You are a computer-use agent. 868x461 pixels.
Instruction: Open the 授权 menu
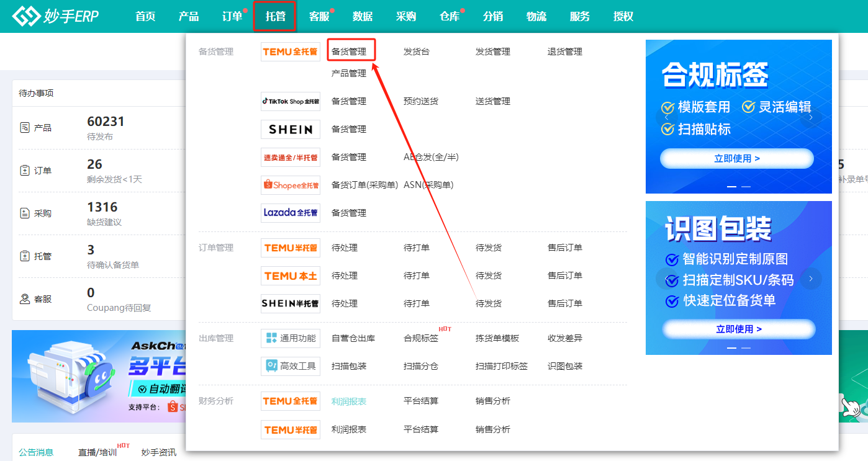click(623, 16)
